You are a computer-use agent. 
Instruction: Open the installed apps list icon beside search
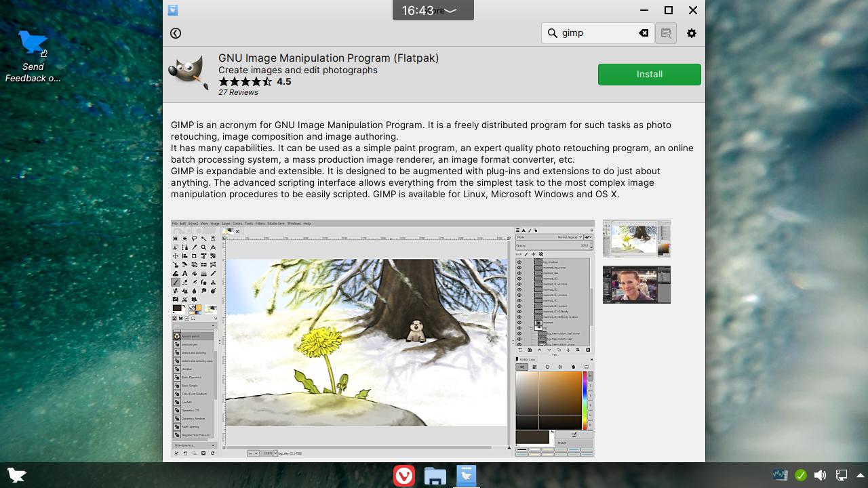coord(666,33)
